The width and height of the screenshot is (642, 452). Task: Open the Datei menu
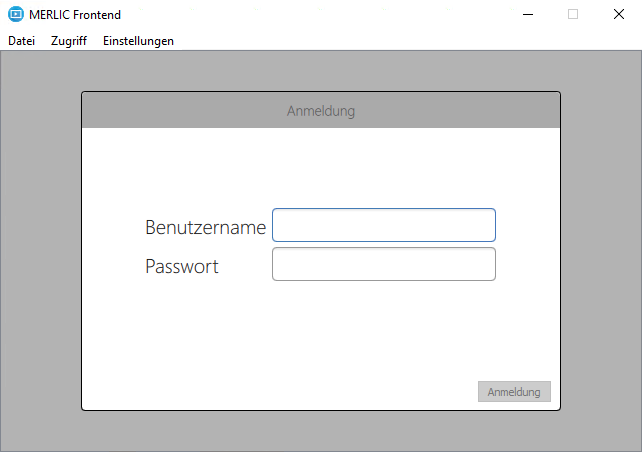21,41
